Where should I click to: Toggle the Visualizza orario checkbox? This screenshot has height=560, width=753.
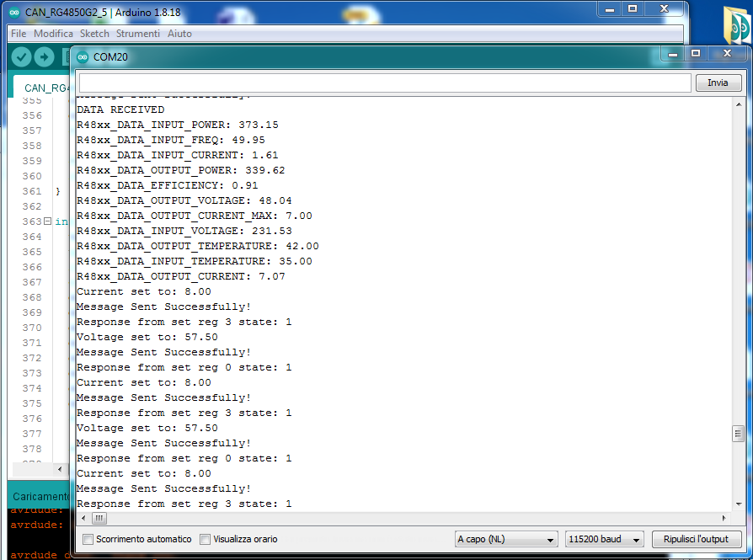206,539
